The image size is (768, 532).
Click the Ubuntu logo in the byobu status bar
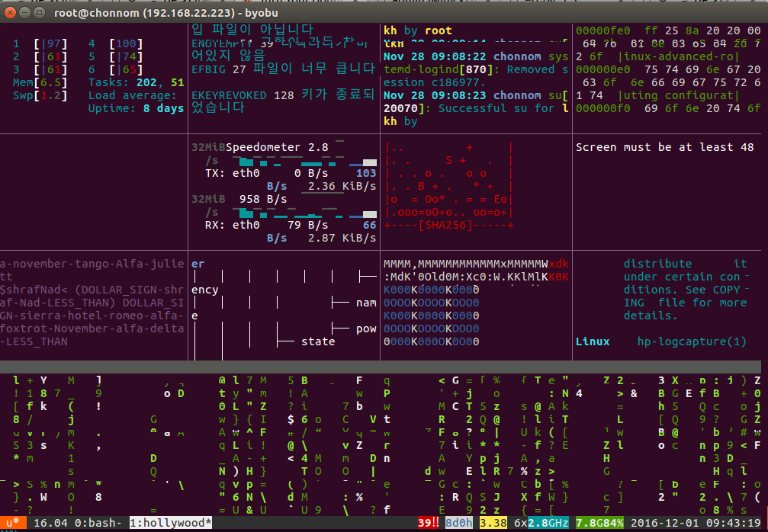click(13, 523)
